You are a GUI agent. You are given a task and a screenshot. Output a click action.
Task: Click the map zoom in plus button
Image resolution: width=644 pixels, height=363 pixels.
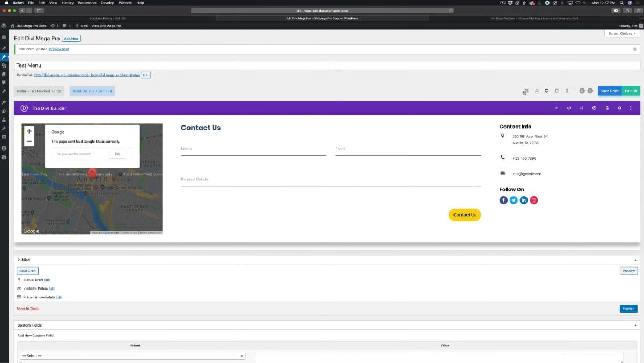click(x=30, y=131)
